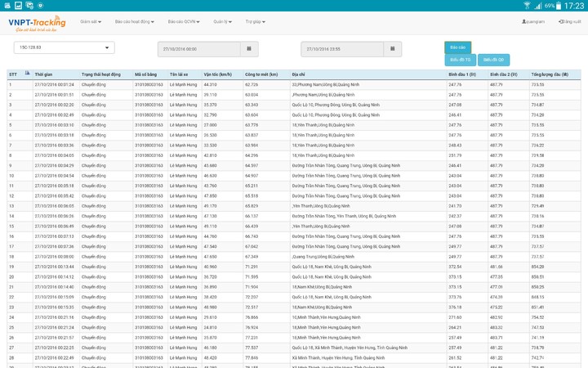This screenshot has width=588, height=368.
Task: Sort table by STT column icon
Action: click(x=28, y=74)
